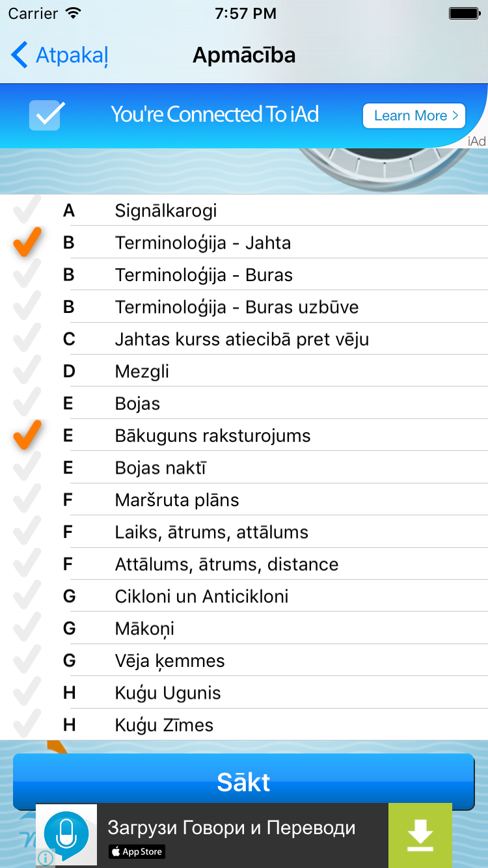Go back via Atpakaļ link
The height and width of the screenshot is (868, 488).
click(x=72, y=55)
